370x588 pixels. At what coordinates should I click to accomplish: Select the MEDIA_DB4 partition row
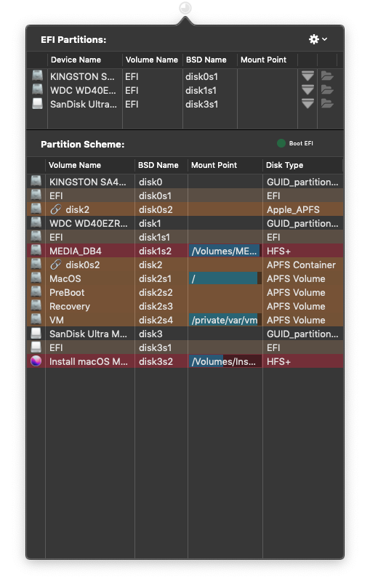pos(185,251)
